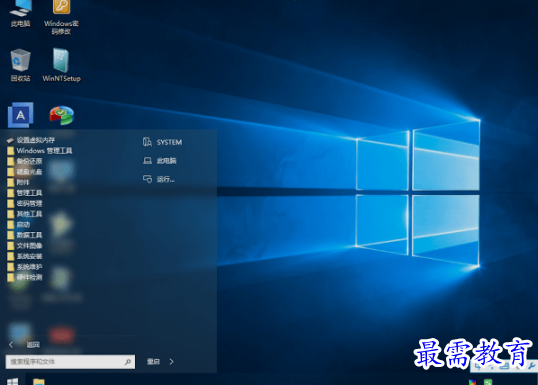
Task: Open the 设置虚拟内存 start menu entry
Action: 31,140
